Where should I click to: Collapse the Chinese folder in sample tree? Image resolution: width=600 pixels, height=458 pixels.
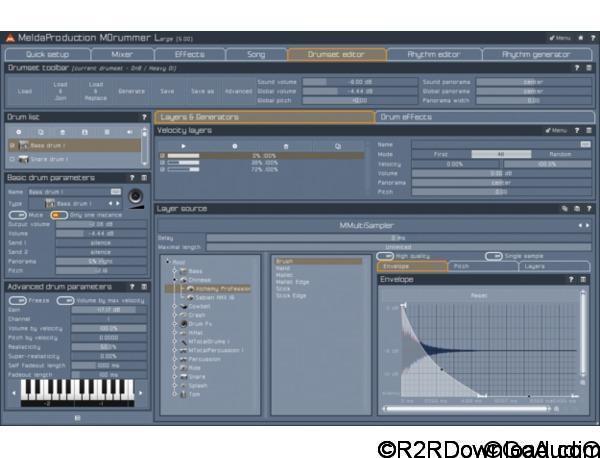(174, 280)
